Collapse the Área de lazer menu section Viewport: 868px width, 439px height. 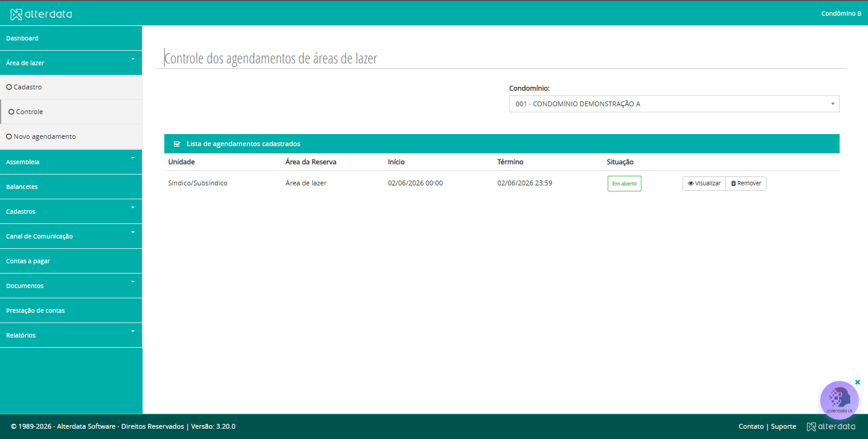click(x=71, y=62)
